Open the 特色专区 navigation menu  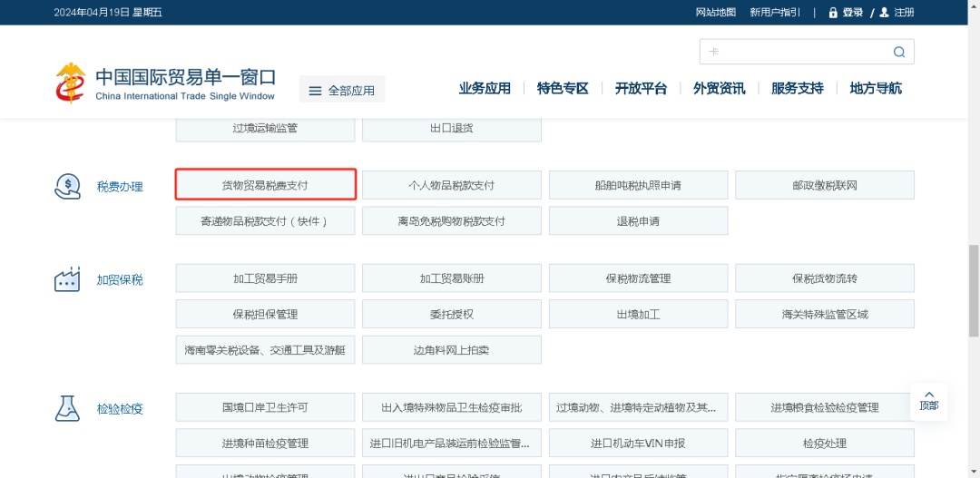[x=563, y=88]
